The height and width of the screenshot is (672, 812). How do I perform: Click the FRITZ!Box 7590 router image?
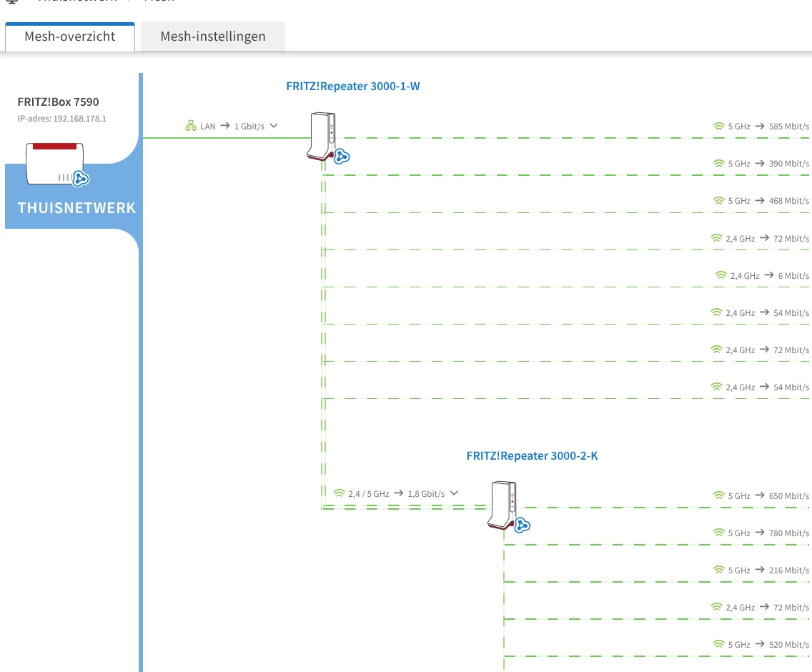tap(54, 163)
